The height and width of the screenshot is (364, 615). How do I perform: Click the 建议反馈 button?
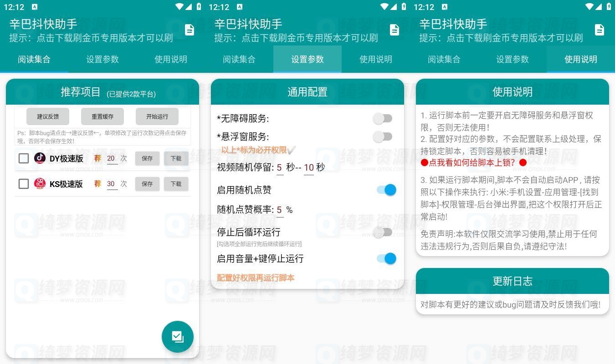(x=48, y=116)
